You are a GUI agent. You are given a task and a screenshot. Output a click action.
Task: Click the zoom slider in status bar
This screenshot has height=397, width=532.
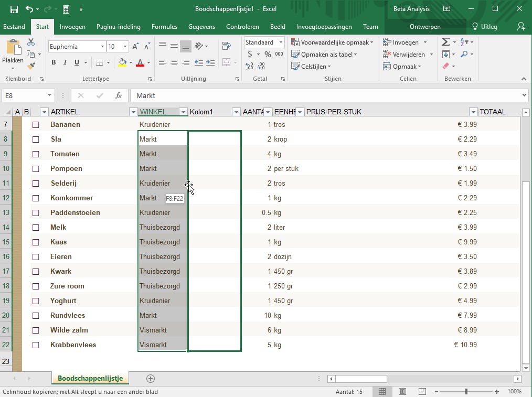[x=466, y=392]
